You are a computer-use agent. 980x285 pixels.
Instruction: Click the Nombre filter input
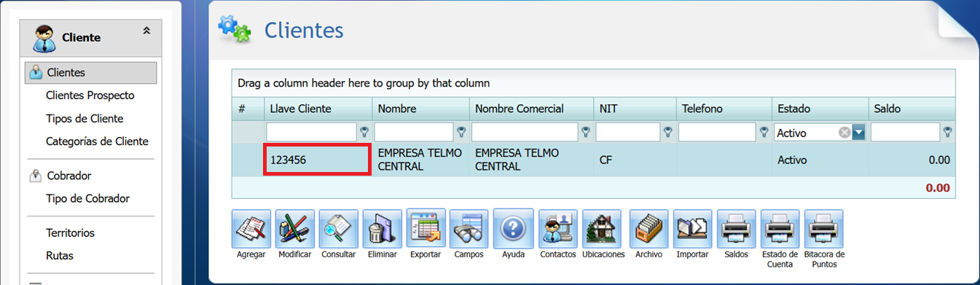click(x=414, y=133)
